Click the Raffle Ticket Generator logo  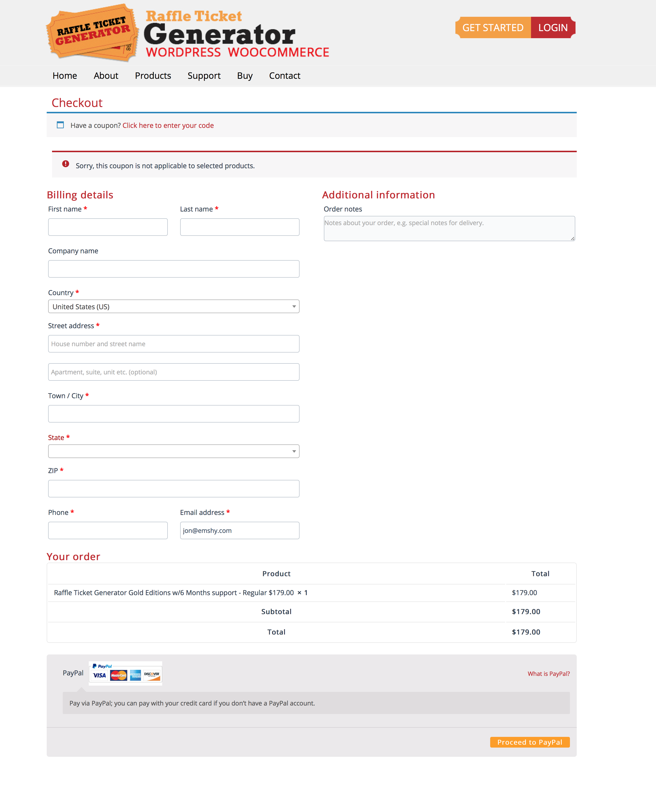pos(92,33)
